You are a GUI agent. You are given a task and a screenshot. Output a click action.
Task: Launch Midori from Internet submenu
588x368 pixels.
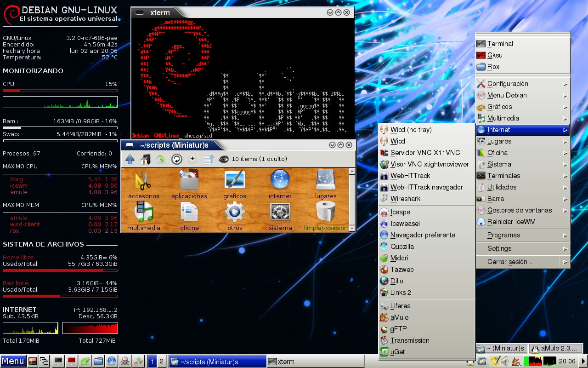pos(426,258)
